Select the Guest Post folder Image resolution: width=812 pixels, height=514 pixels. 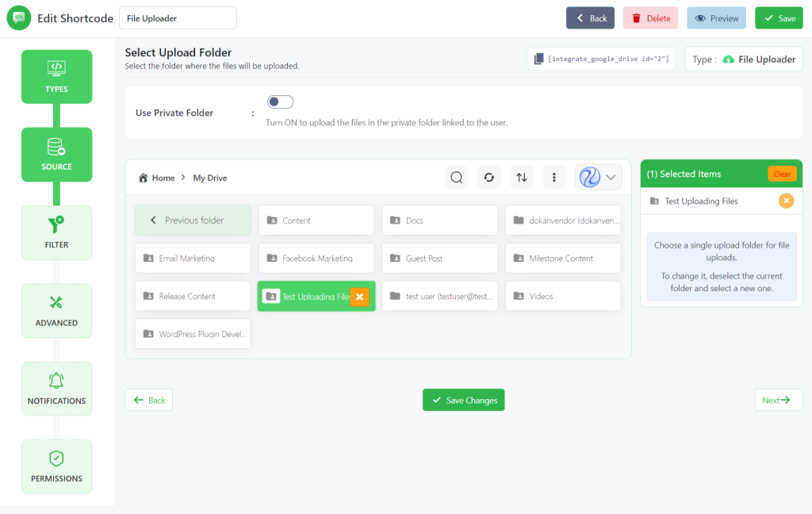click(x=439, y=258)
